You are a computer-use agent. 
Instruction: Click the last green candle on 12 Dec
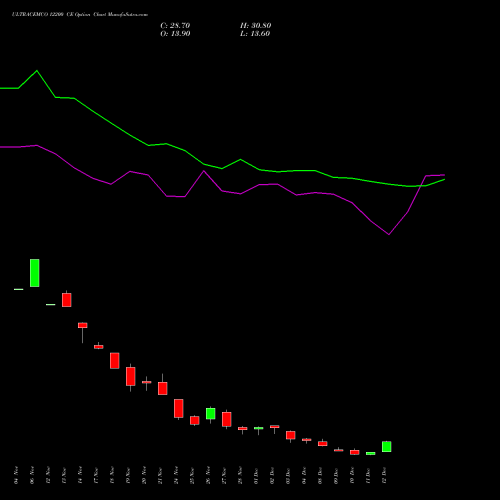point(387,446)
